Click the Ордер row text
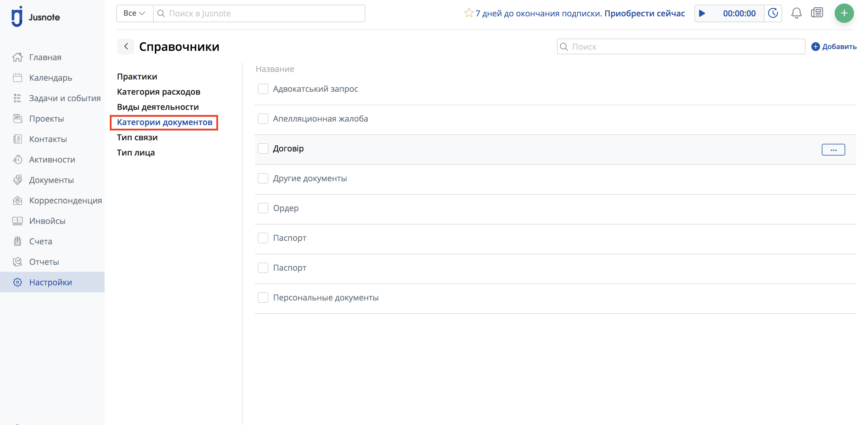Viewport: 868px width, 425px height. (286, 208)
